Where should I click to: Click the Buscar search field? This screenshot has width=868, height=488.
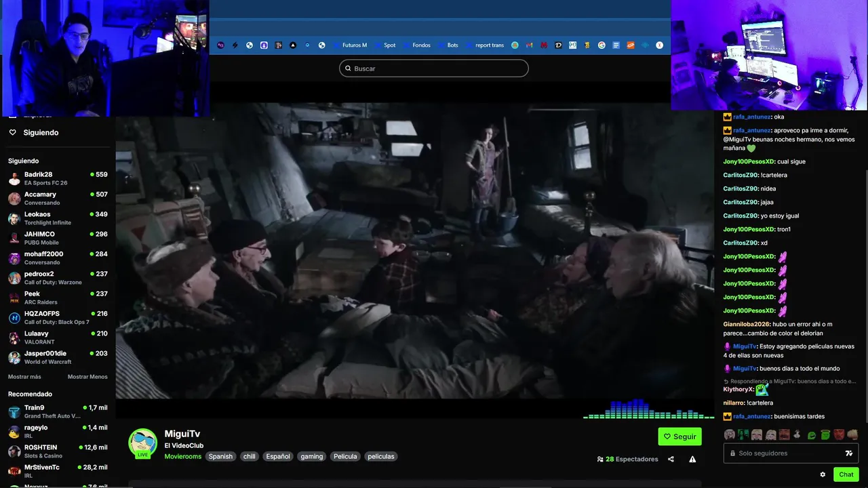(434, 68)
